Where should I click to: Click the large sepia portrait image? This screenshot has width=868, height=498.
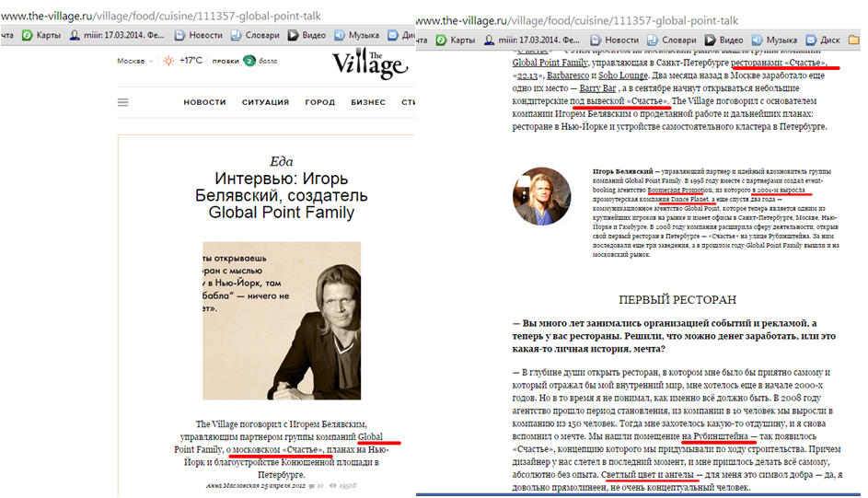282,321
